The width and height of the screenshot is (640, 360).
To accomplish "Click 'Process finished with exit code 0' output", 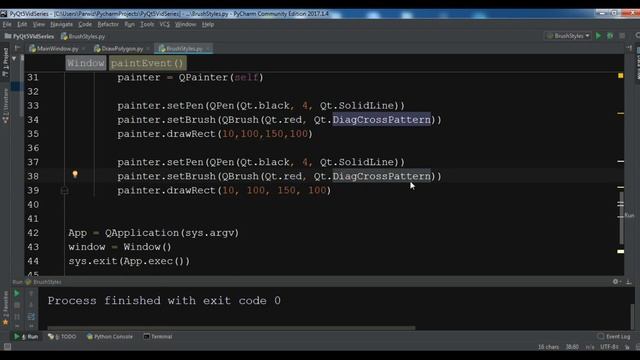I will pyautogui.click(x=164, y=301).
